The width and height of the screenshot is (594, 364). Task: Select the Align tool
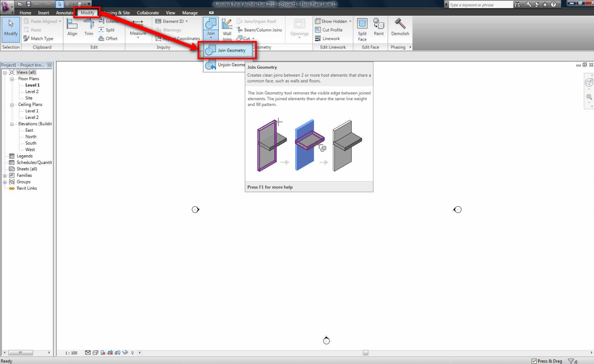(72, 28)
